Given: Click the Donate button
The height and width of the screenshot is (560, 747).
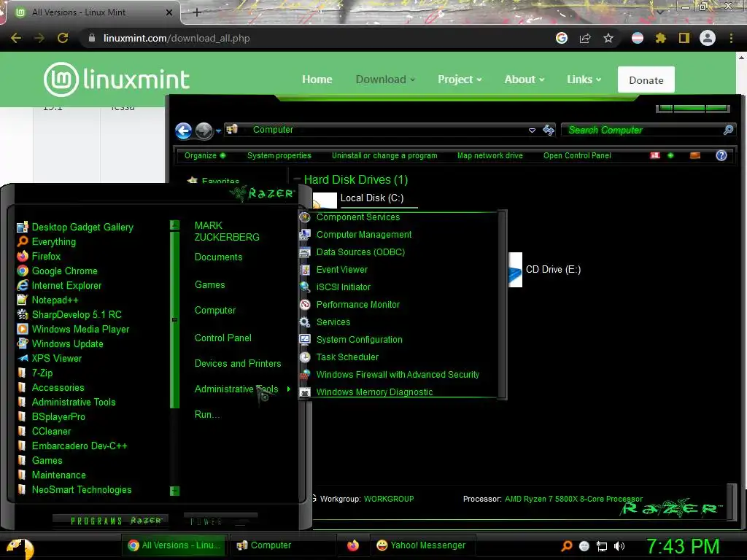Looking at the screenshot, I should [x=646, y=80].
